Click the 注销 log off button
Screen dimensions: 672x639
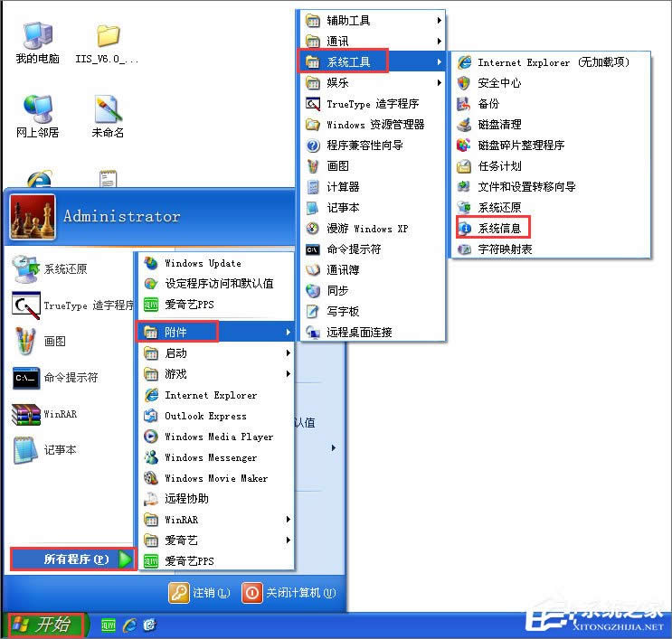point(200,593)
